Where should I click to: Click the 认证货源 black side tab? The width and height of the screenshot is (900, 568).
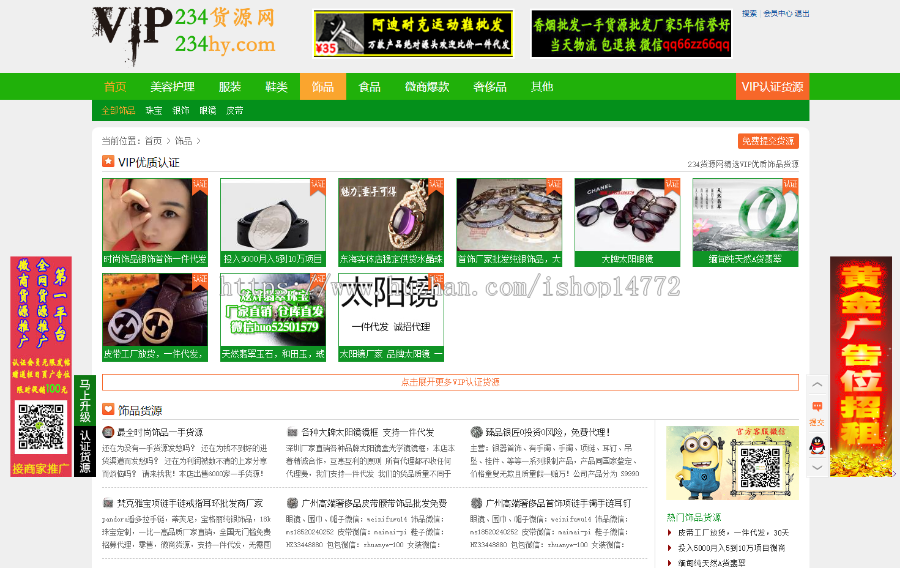(x=85, y=451)
